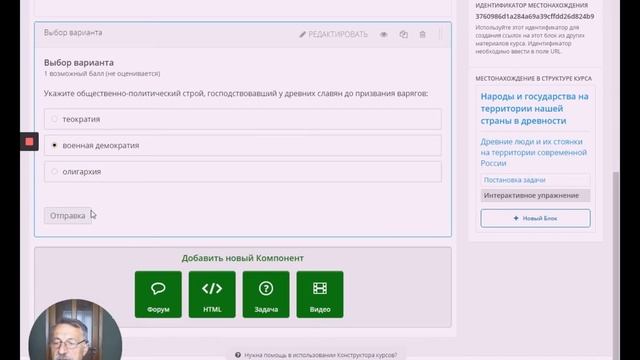This screenshot has width=640, height=360.
Task: Click the '1 возможный балл' score text
Action: (102, 74)
